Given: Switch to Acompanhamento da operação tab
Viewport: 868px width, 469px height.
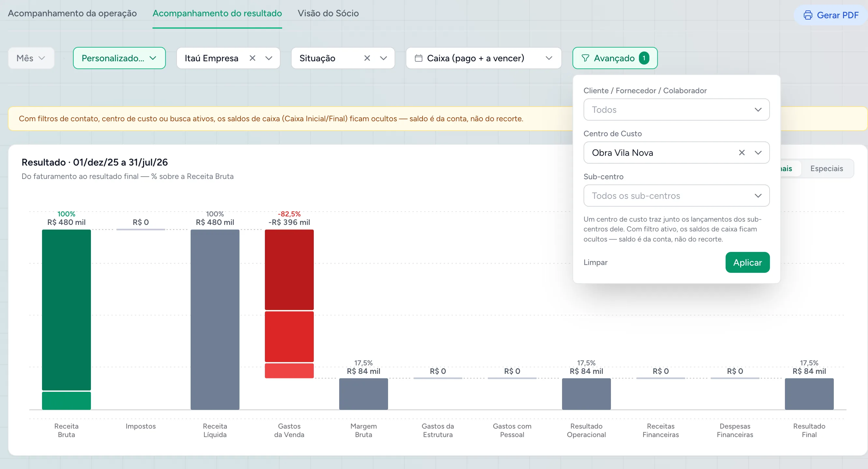Looking at the screenshot, I should [72, 13].
